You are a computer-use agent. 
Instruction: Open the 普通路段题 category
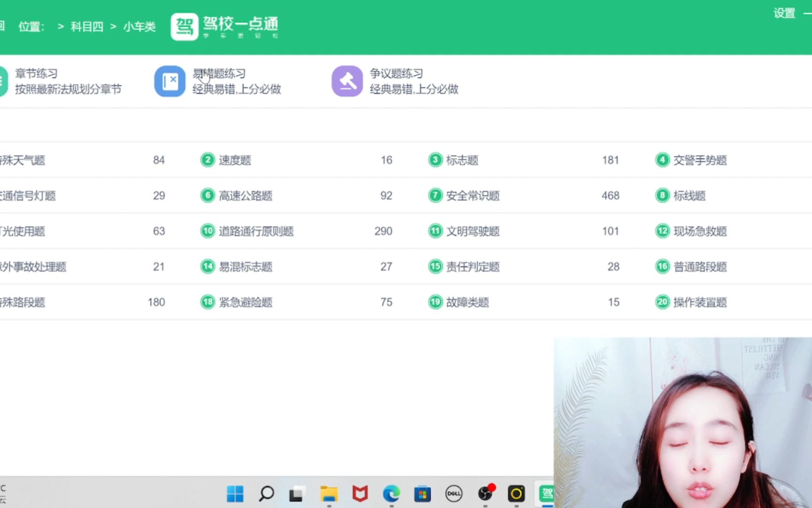700,267
